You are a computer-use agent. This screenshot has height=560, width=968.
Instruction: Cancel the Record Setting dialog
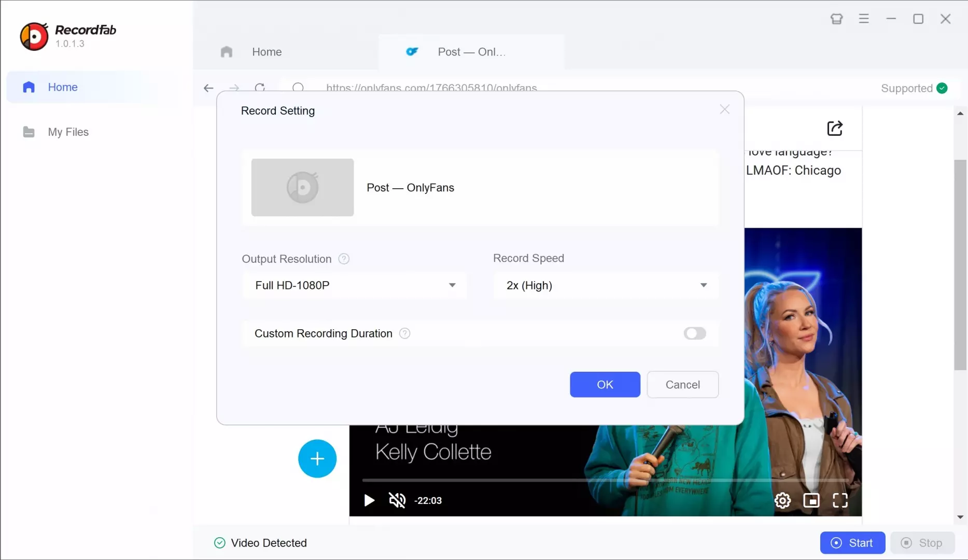pos(683,385)
